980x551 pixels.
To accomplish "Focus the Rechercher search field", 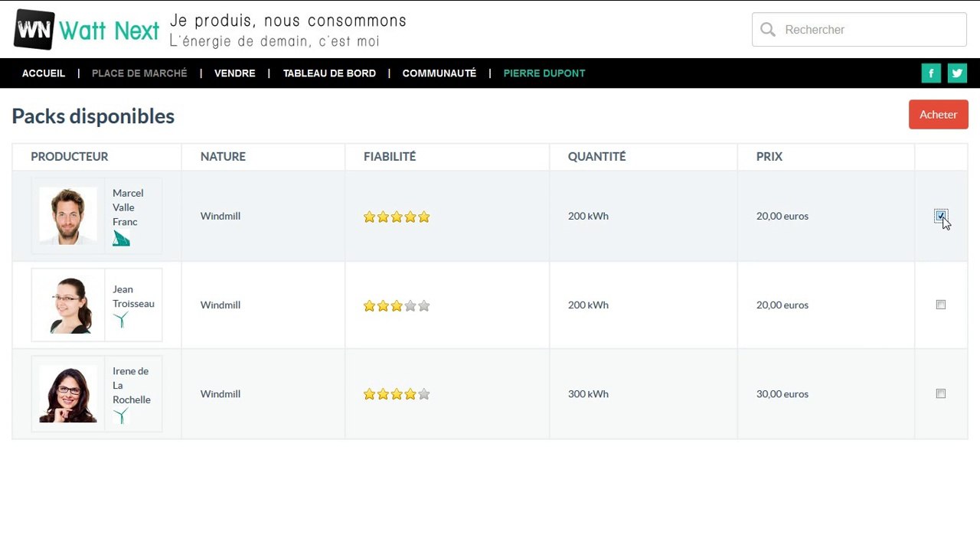I will tap(859, 30).
